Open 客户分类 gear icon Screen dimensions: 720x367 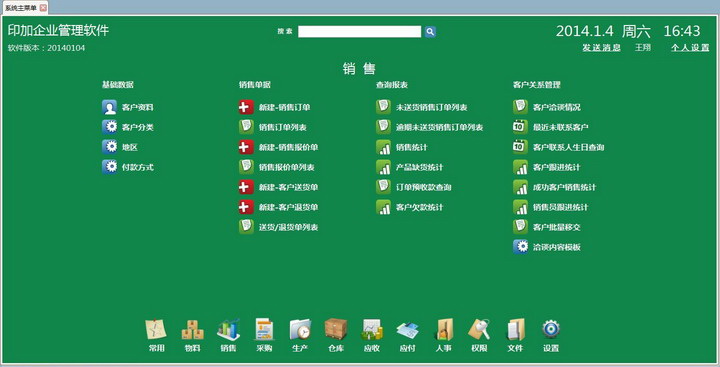click(109, 127)
